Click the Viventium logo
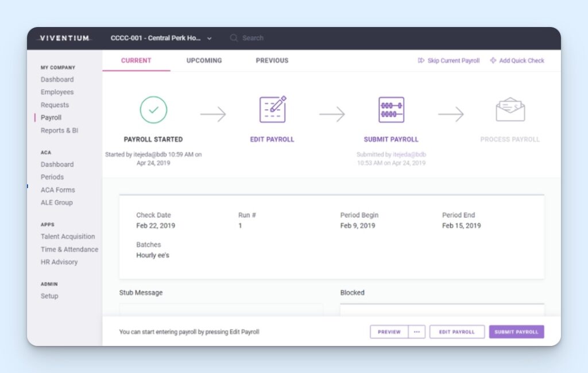 pyautogui.click(x=64, y=38)
